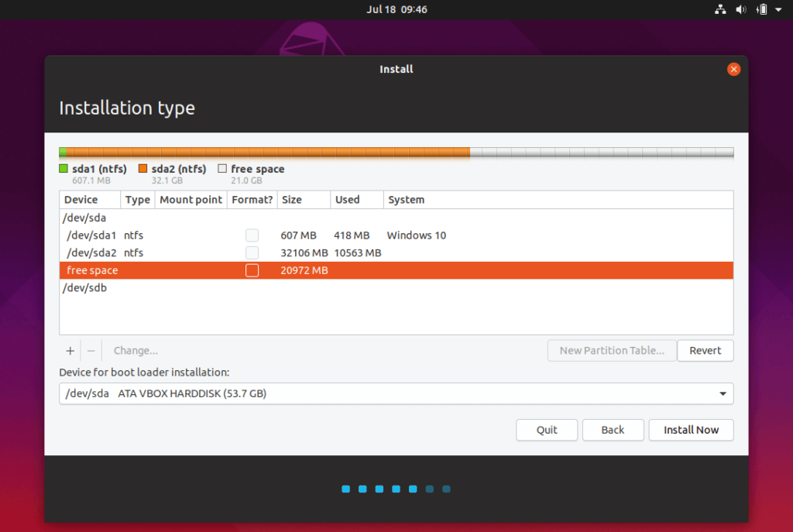The height and width of the screenshot is (532, 793).
Task: Click the orange sda2 legend square
Action: tap(142, 168)
